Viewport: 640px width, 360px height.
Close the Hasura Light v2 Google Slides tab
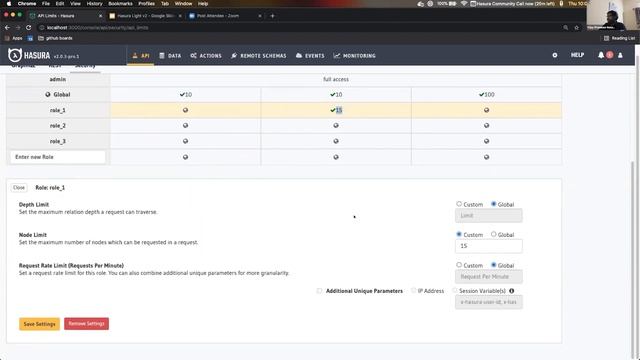pyautogui.click(x=180, y=16)
